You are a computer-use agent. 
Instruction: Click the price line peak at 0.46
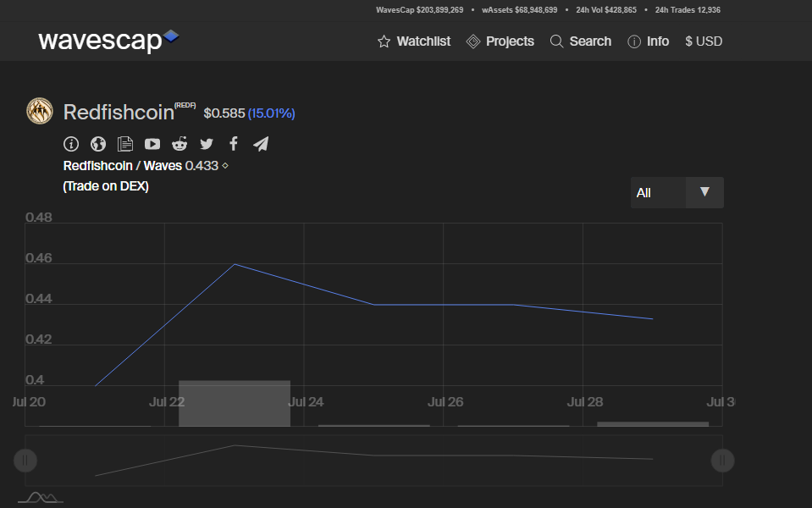(235, 264)
